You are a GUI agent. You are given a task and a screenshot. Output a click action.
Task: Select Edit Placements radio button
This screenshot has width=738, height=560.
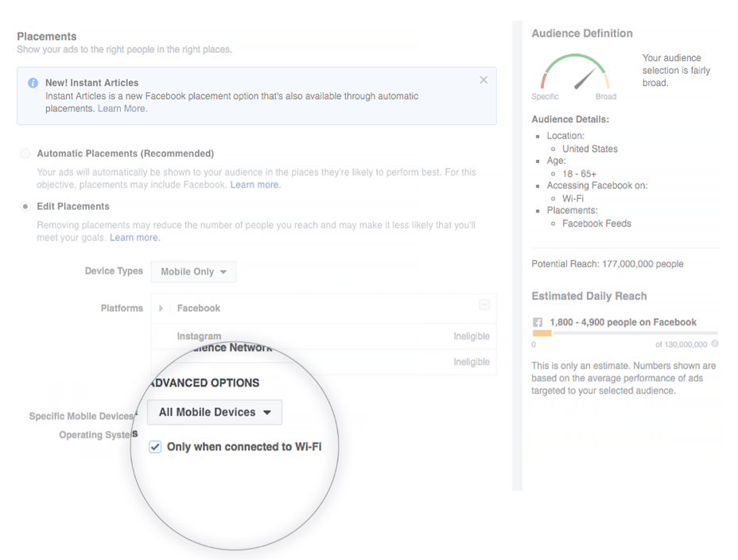click(25, 206)
